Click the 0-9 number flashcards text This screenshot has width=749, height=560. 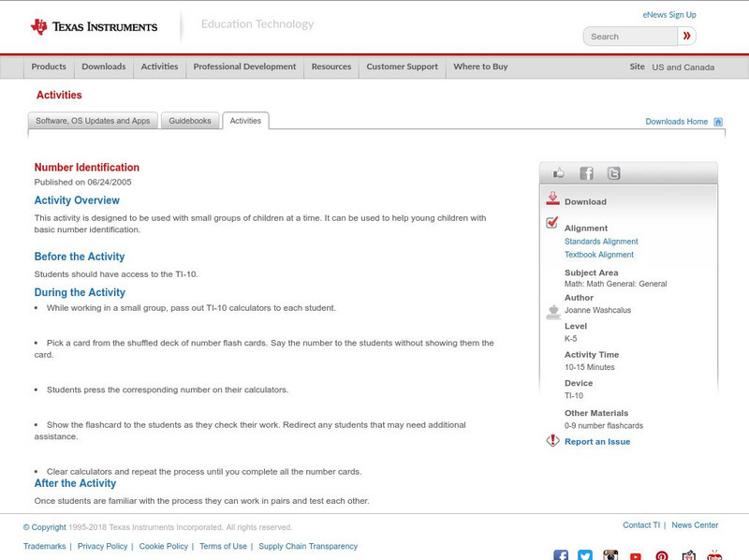pos(604,426)
